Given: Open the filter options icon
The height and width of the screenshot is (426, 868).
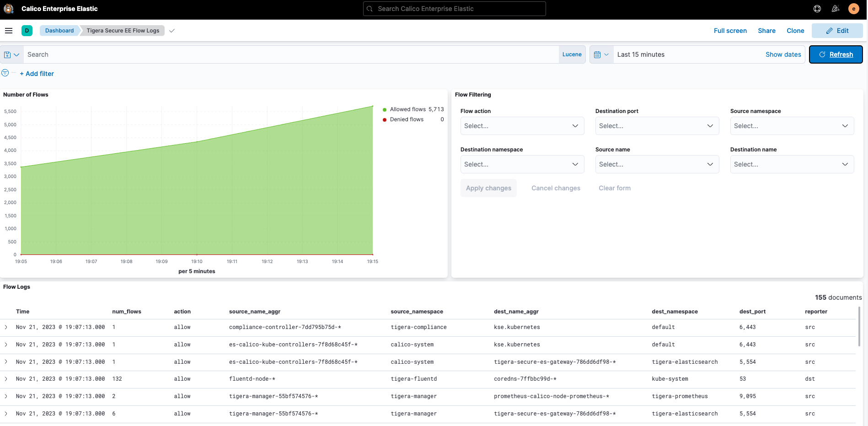Looking at the screenshot, I should (5, 73).
